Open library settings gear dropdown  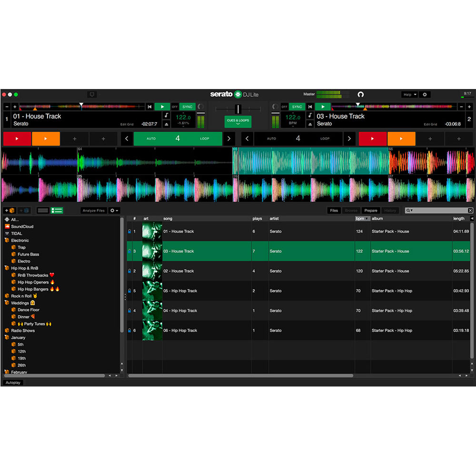click(114, 210)
